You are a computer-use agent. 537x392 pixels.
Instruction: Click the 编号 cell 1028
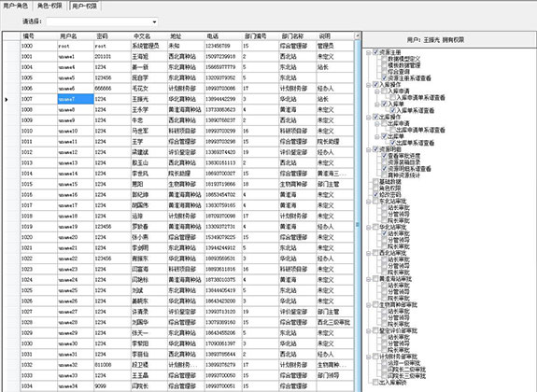(38, 322)
